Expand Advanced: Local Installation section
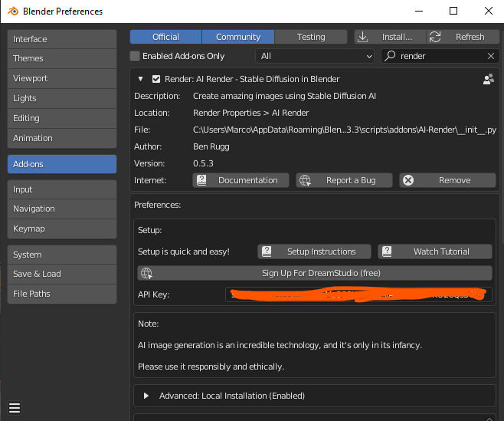504x421 pixels. [x=146, y=396]
